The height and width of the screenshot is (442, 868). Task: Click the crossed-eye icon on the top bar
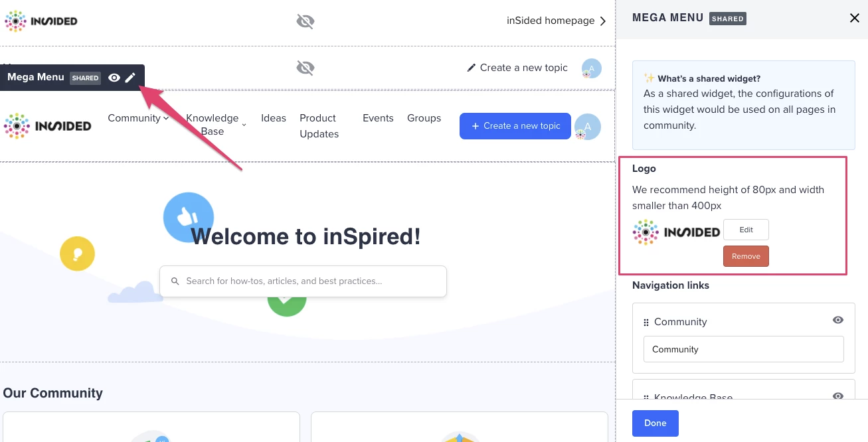305,21
